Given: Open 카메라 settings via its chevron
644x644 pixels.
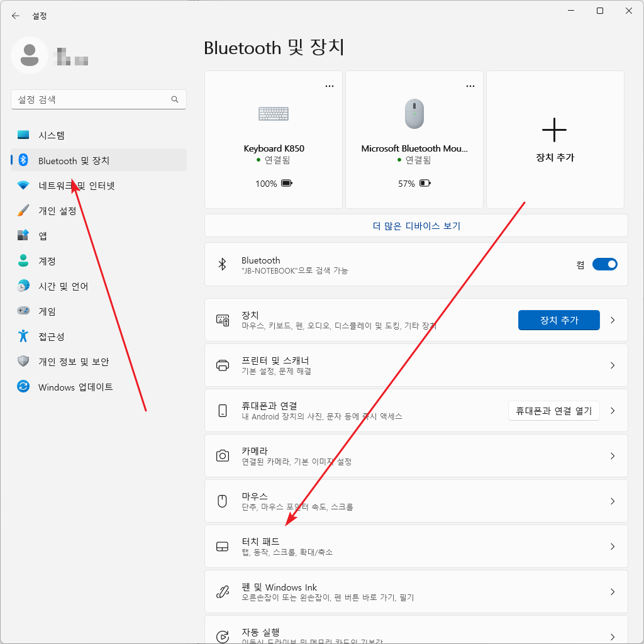Looking at the screenshot, I should pyautogui.click(x=613, y=456).
